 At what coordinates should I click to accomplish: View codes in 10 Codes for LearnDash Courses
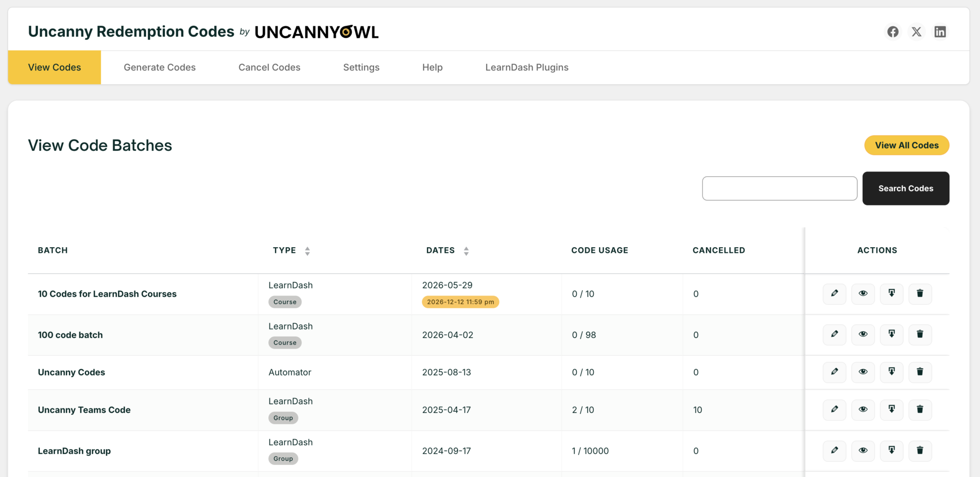pos(863,294)
